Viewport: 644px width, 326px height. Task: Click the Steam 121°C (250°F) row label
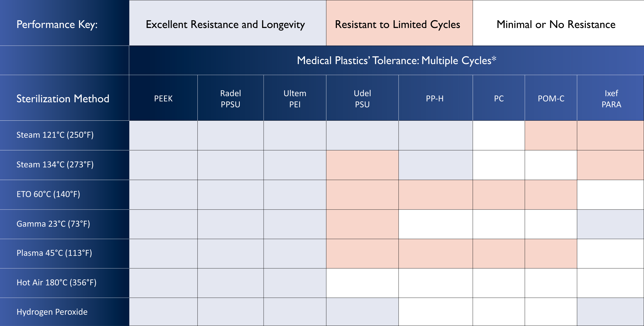(x=55, y=135)
